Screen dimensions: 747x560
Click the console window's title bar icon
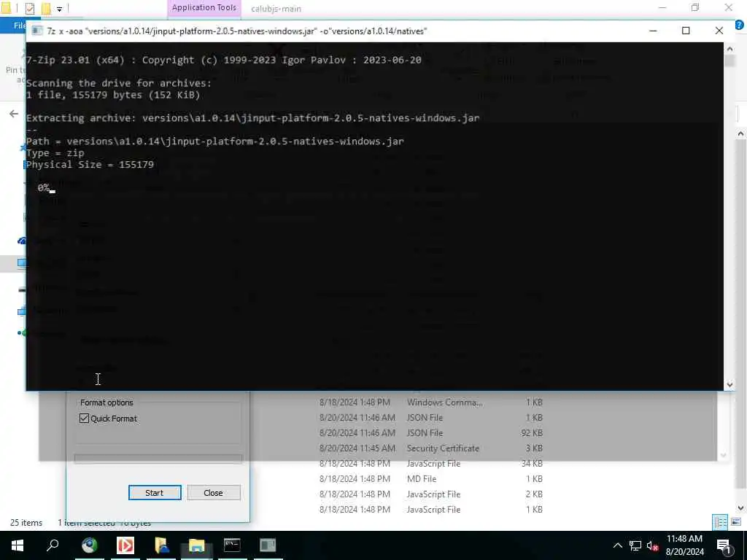coord(37,31)
